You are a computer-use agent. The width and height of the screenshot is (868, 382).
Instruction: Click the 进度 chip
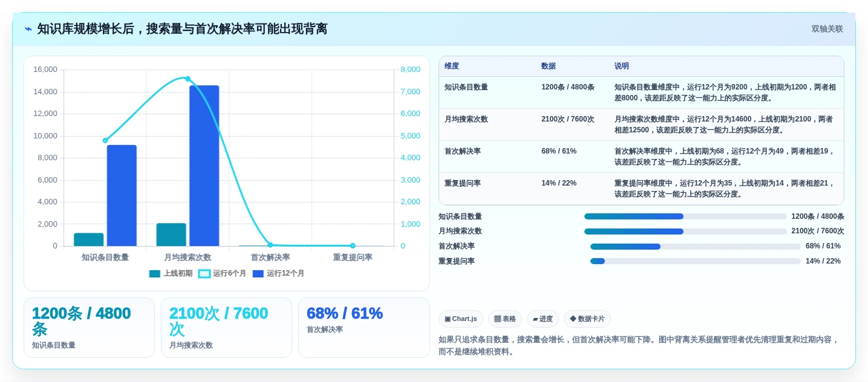pos(543,319)
